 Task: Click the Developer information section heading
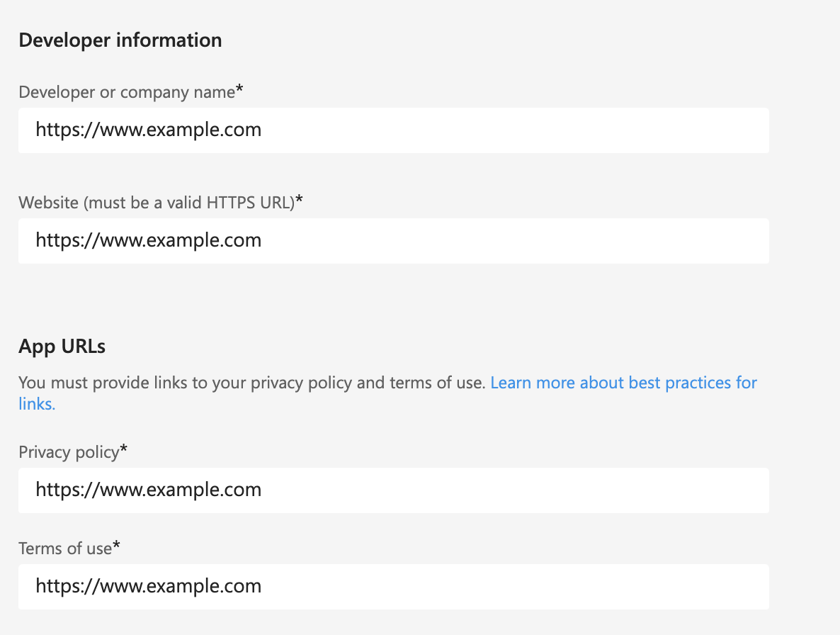tap(120, 40)
